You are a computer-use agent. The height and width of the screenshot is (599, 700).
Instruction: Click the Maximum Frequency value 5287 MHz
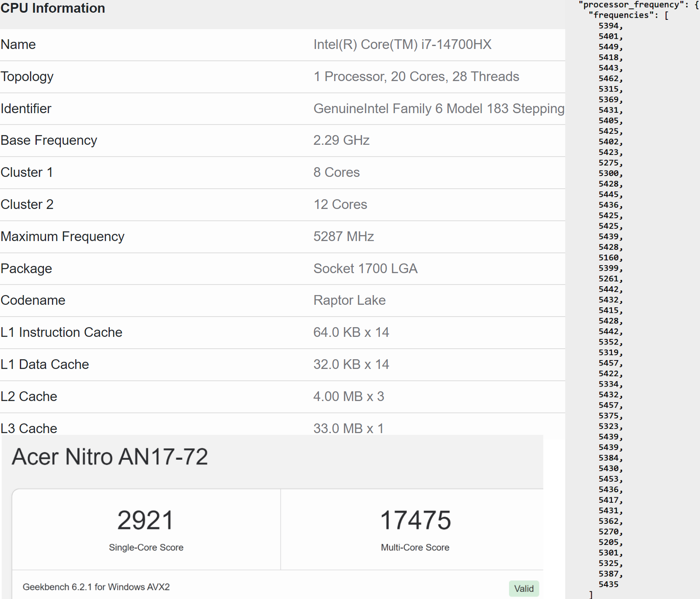[343, 236]
